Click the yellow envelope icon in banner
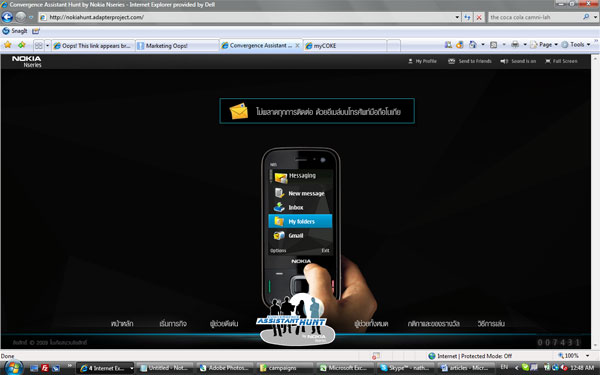The image size is (600, 375). tap(238, 111)
